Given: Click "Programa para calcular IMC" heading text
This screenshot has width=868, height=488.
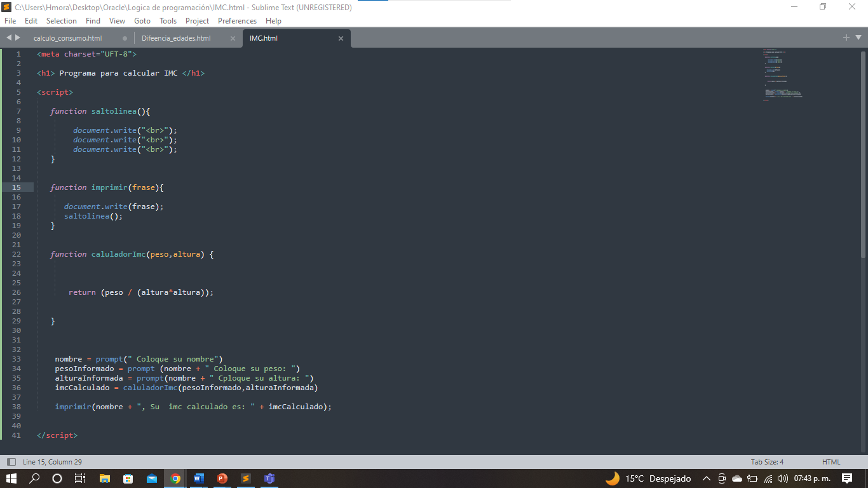Looking at the screenshot, I should (118, 73).
